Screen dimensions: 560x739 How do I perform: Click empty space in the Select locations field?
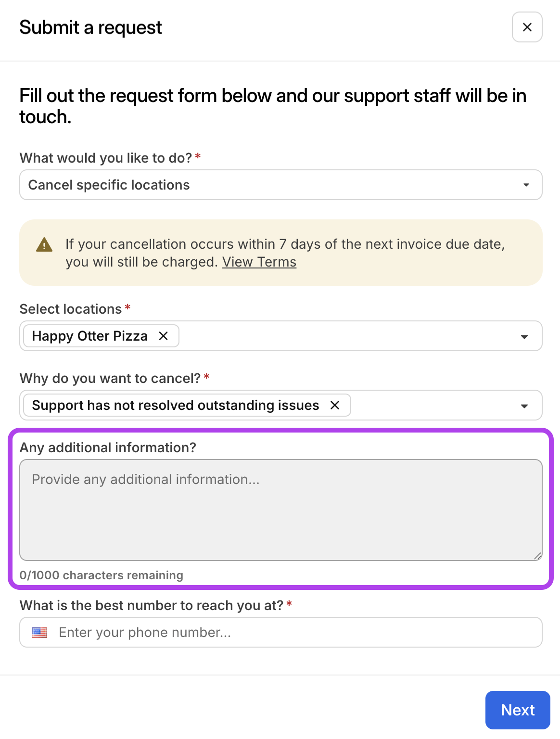tap(346, 336)
